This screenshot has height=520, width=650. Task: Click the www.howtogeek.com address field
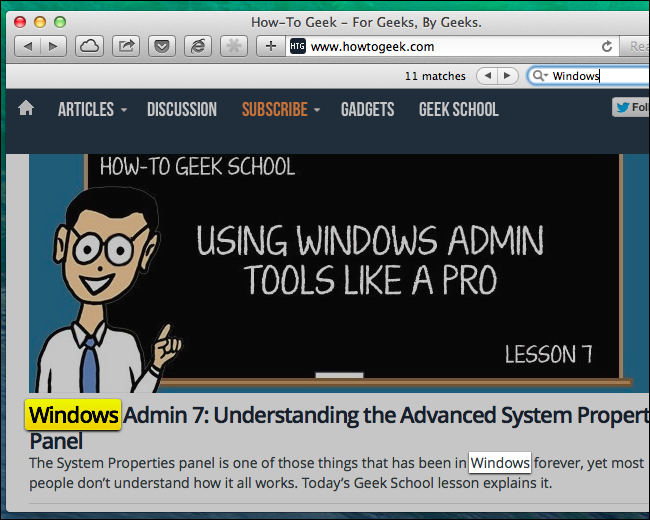pos(452,46)
